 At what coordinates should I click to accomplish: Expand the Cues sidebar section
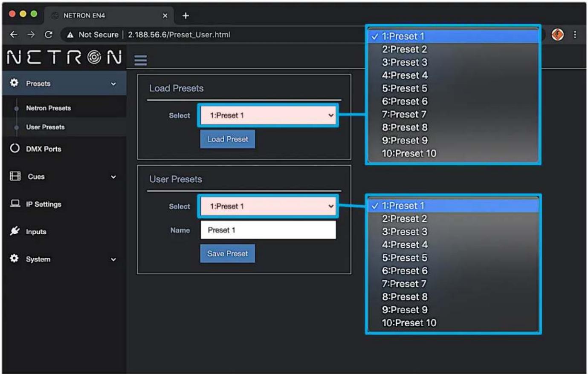(64, 176)
